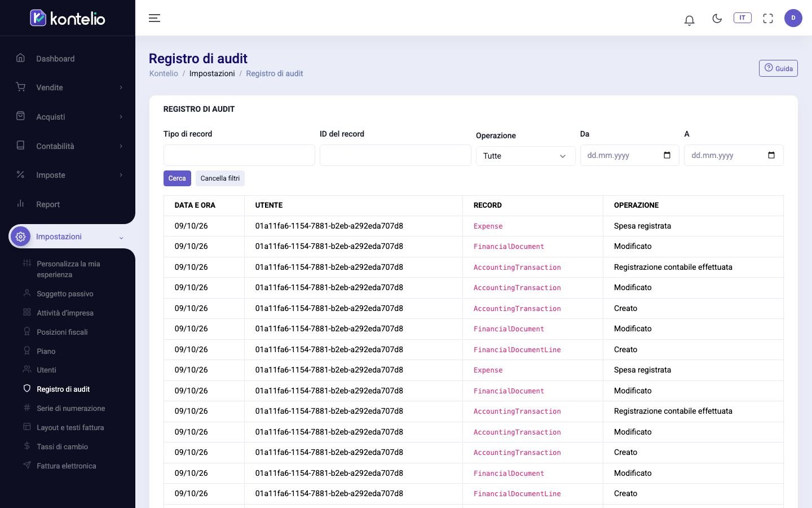
Task: Enter fullscreen mode icon
Action: coord(768,18)
